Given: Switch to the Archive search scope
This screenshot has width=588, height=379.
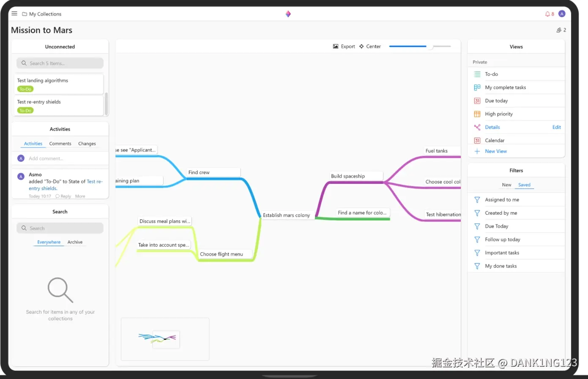Looking at the screenshot, I should coord(75,242).
